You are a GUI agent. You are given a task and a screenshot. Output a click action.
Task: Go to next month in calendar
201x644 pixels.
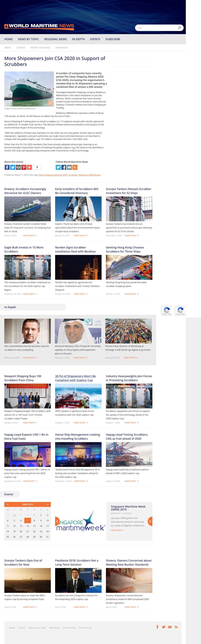[47, 504]
